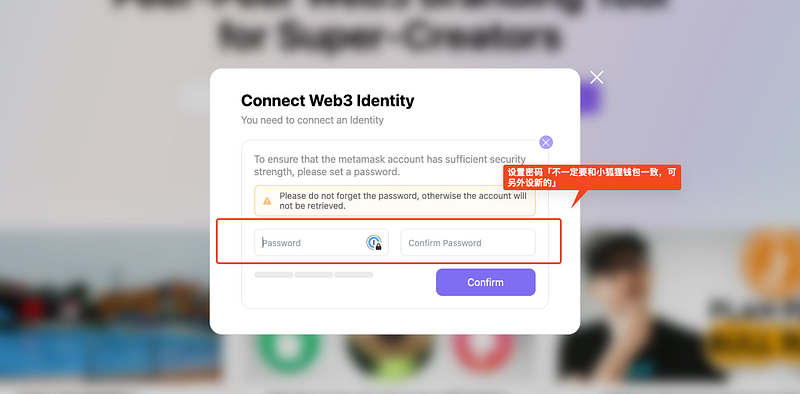
Task: Click the purple Confirm button
Action: point(485,282)
